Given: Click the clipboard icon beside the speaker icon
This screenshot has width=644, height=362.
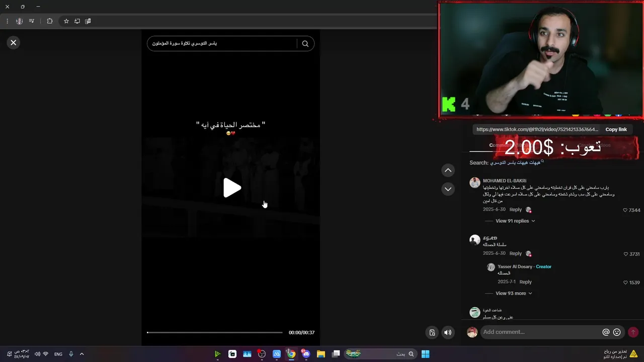Looking at the screenshot, I should [x=432, y=332].
